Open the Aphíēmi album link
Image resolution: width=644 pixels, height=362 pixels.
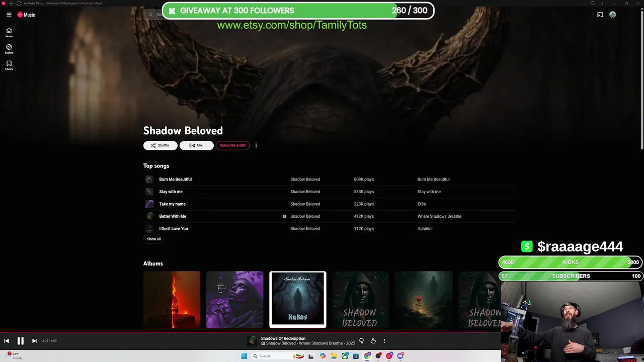pos(425,229)
